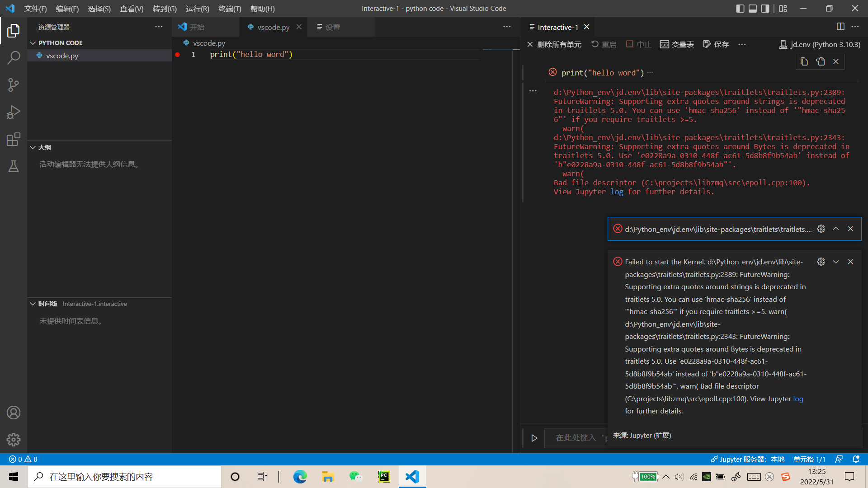The height and width of the screenshot is (488, 868).
Task: Close the collapsed traitlets notification
Action: (x=850, y=229)
